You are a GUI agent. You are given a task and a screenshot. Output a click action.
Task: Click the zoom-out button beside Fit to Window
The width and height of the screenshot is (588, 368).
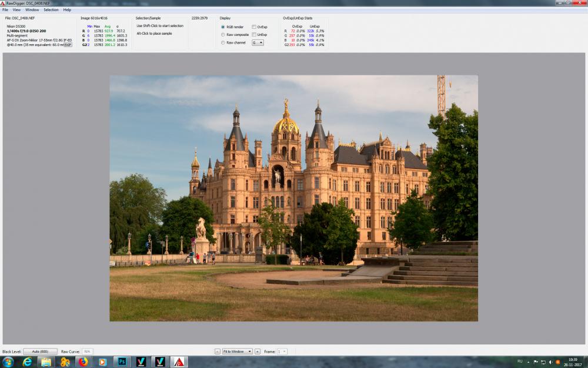coord(217,352)
